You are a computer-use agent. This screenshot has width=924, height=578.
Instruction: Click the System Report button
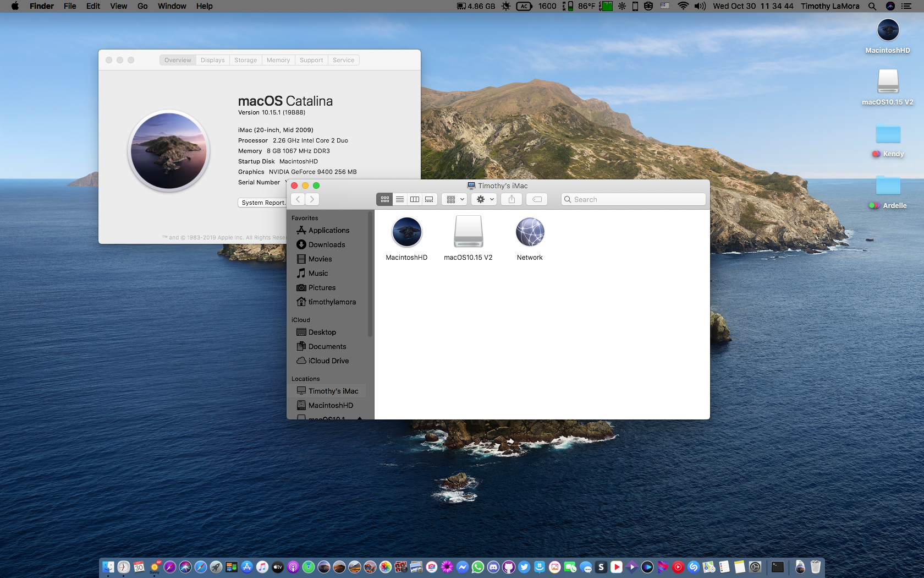coord(262,203)
